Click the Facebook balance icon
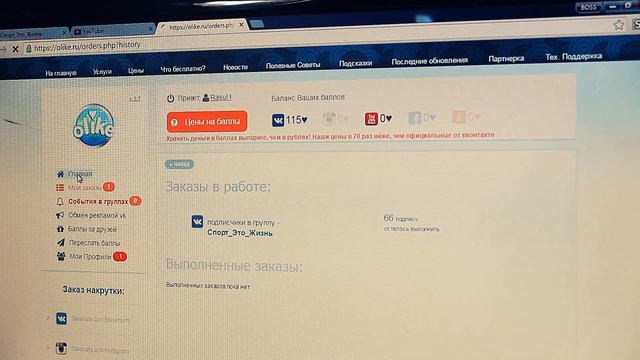The height and width of the screenshot is (360, 640). 415,118
